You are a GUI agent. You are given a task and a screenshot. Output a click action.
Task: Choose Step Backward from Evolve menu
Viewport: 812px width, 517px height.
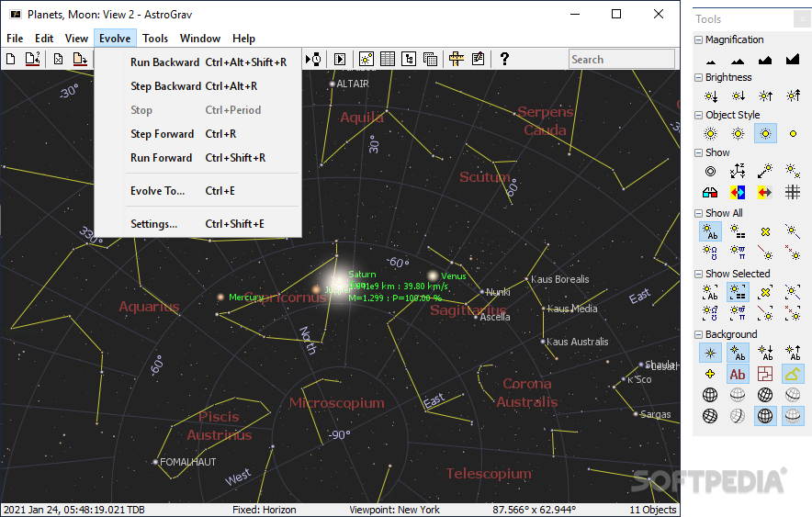tap(197, 86)
